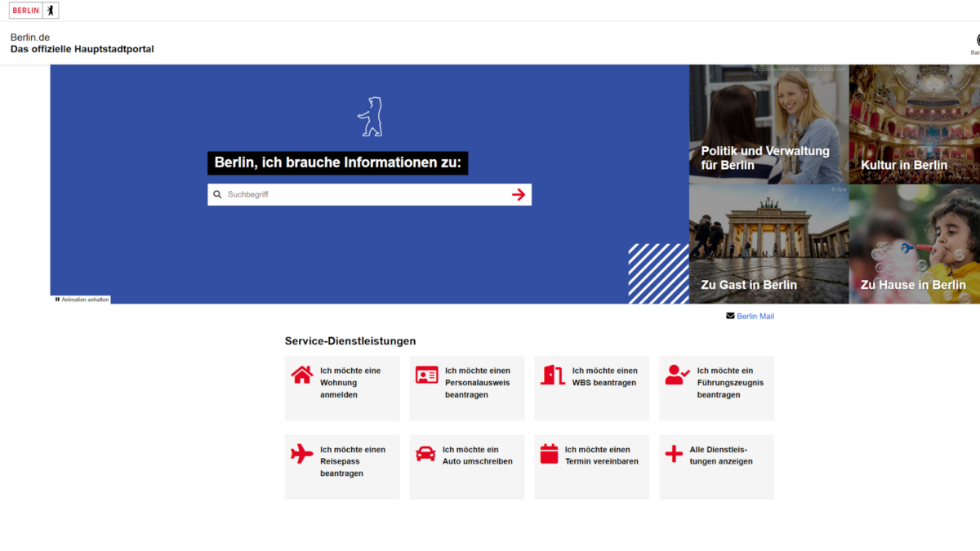Open 'Kultur in Berlin' tile

[915, 124]
